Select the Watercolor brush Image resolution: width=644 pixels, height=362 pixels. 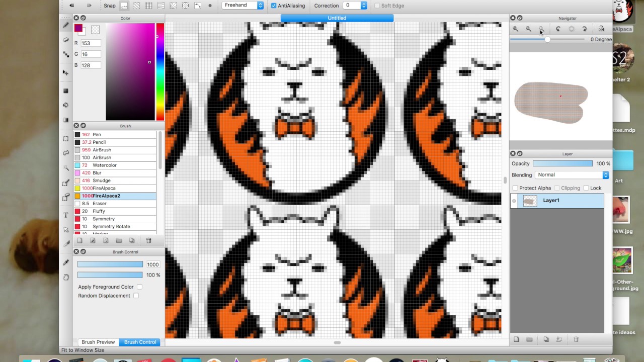(115, 165)
